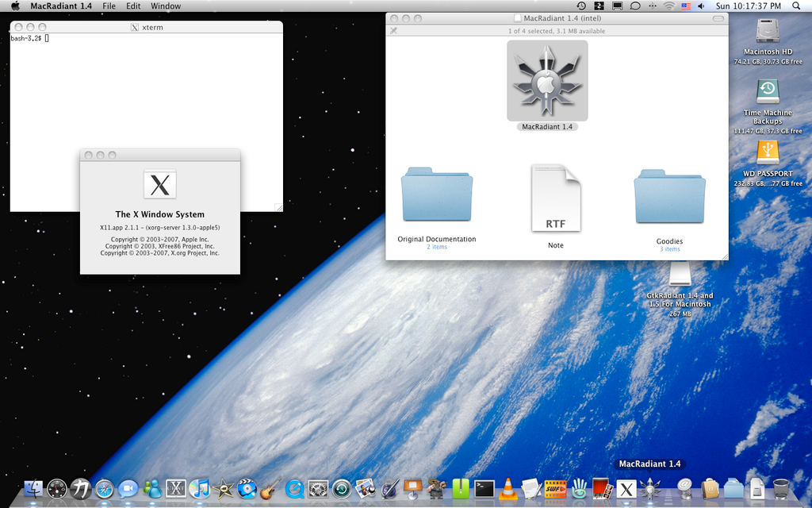Open iChat from the Dock
812x508 pixels.
click(x=128, y=489)
